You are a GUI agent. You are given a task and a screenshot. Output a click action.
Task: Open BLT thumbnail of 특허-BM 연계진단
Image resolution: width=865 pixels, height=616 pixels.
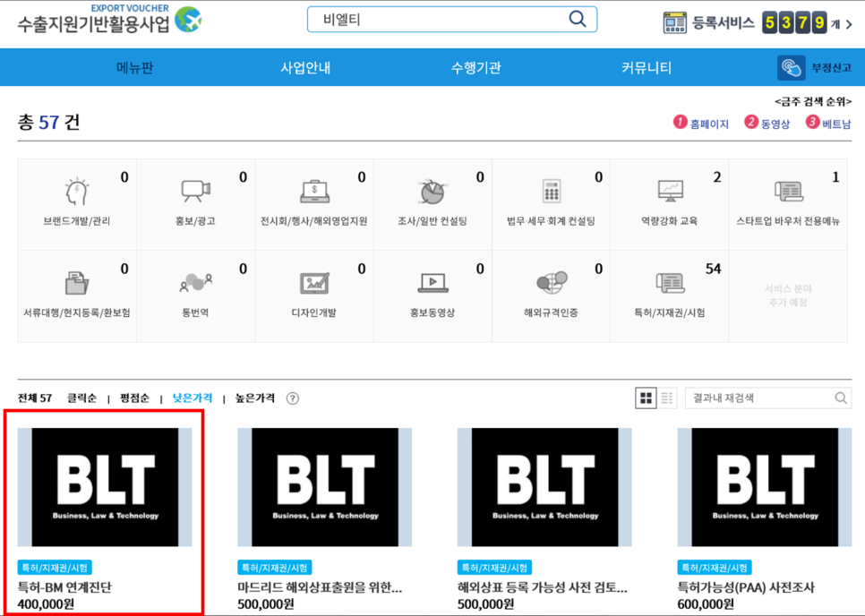(105, 487)
